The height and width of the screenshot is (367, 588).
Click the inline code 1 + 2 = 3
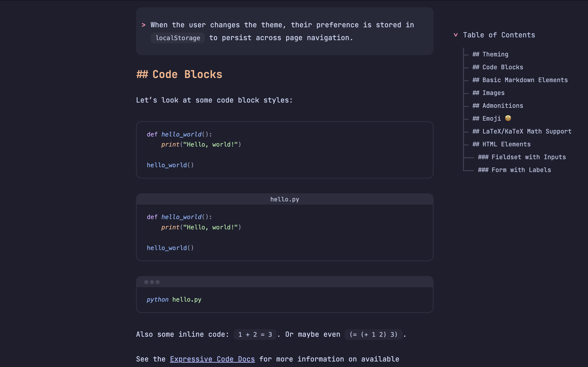255,334
